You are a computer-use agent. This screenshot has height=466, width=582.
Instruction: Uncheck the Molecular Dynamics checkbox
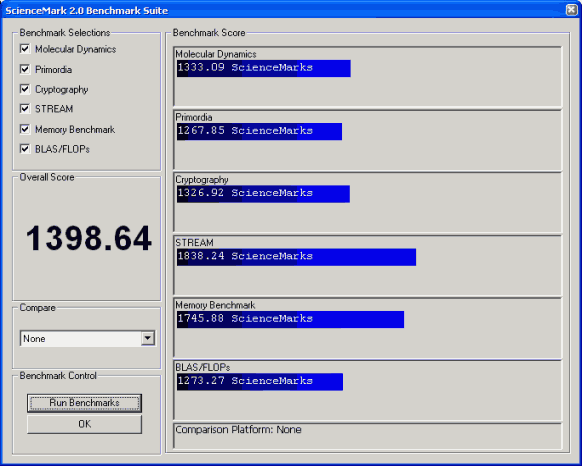click(x=25, y=49)
